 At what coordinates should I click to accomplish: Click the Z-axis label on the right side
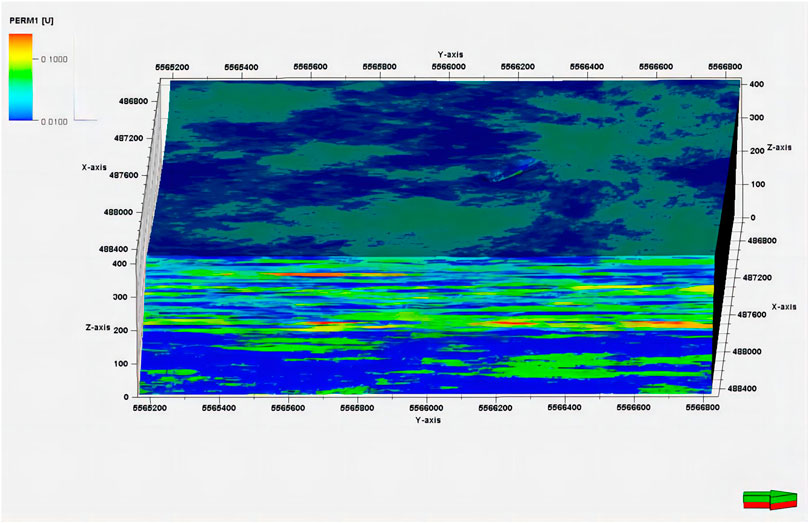779,147
